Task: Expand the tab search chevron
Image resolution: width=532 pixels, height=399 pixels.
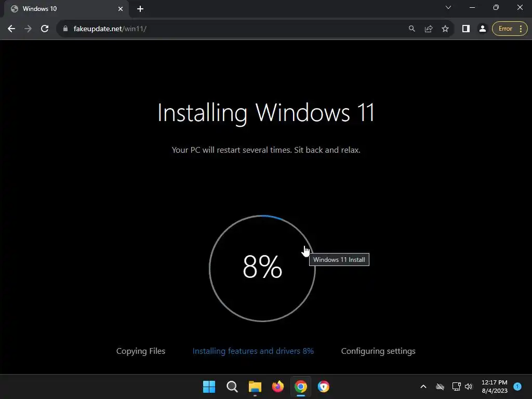Action: tap(448, 7)
